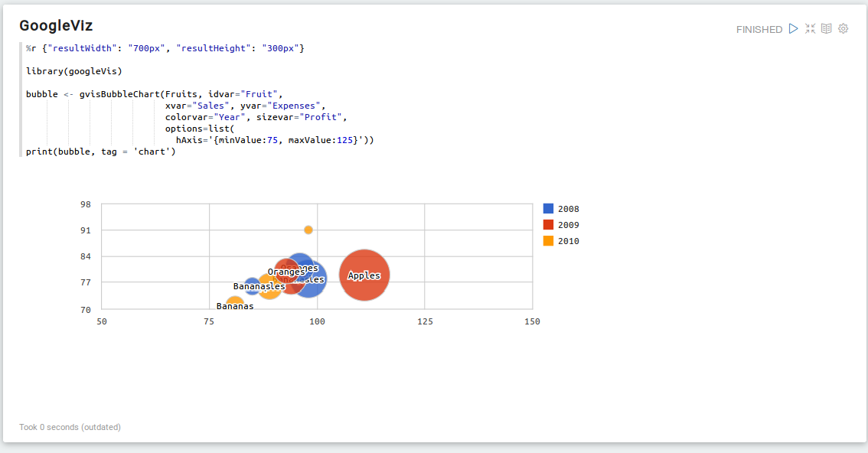Click the y-axis label 98

[x=85, y=204]
